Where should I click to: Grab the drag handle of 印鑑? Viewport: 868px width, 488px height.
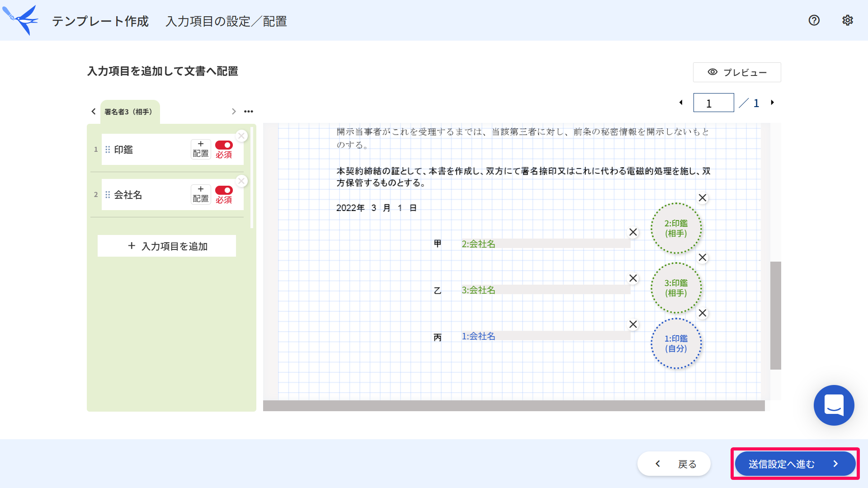tap(108, 150)
